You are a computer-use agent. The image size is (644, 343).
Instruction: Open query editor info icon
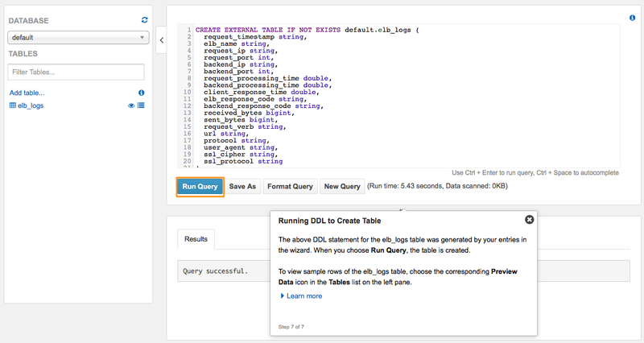pyautogui.click(x=632, y=18)
